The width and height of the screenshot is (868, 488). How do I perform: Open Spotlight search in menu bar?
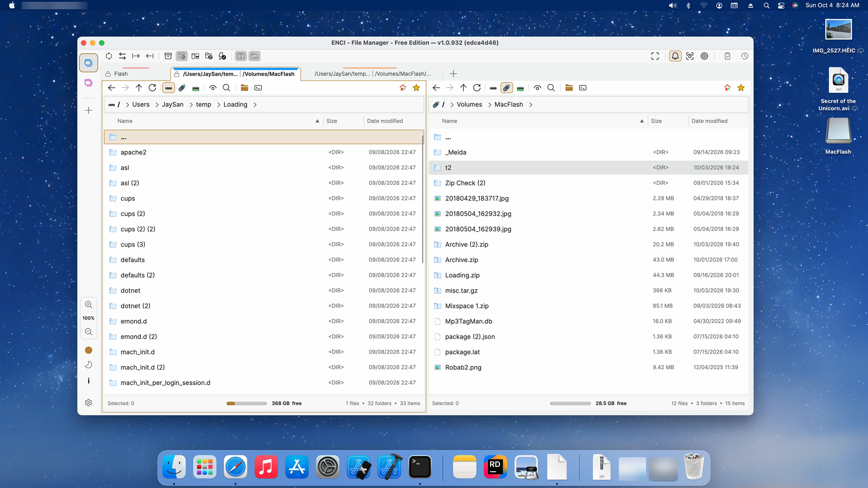pos(766,5)
